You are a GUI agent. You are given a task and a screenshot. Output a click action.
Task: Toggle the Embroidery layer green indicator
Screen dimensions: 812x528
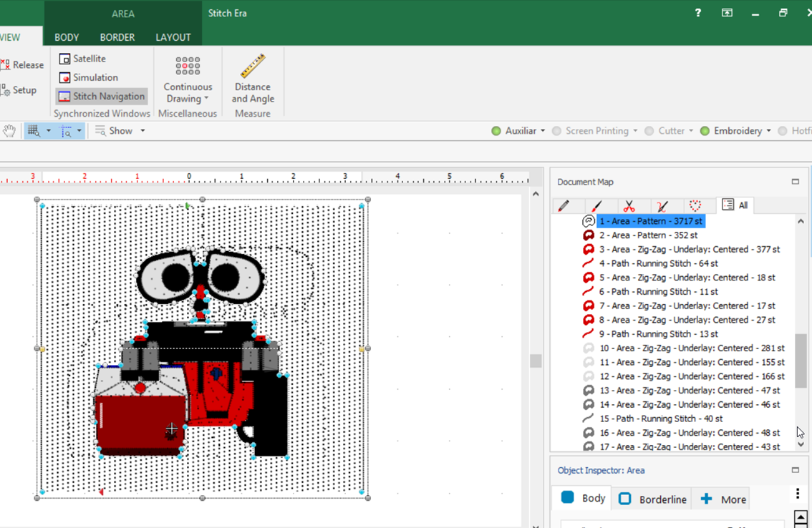pos(705,131)
